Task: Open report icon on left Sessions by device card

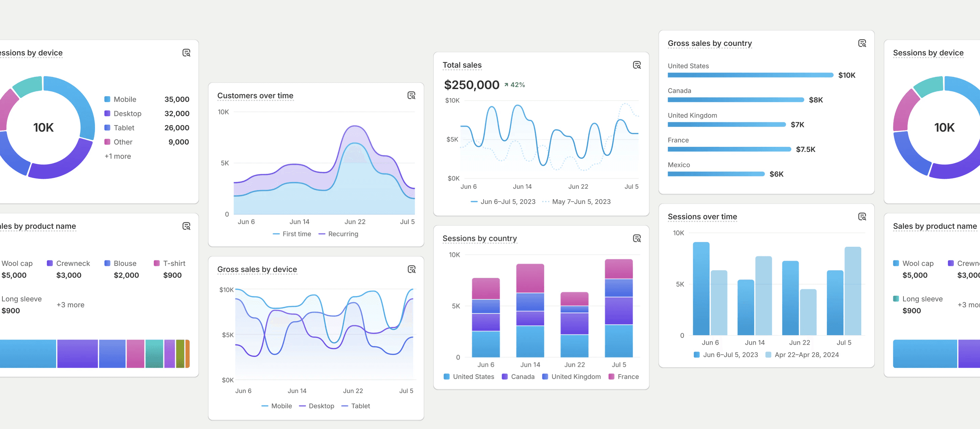Action: coord(186,53)
